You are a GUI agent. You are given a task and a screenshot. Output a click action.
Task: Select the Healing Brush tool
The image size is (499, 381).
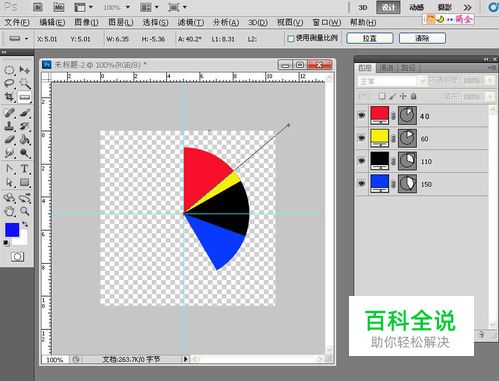click(x=9, y=112)
